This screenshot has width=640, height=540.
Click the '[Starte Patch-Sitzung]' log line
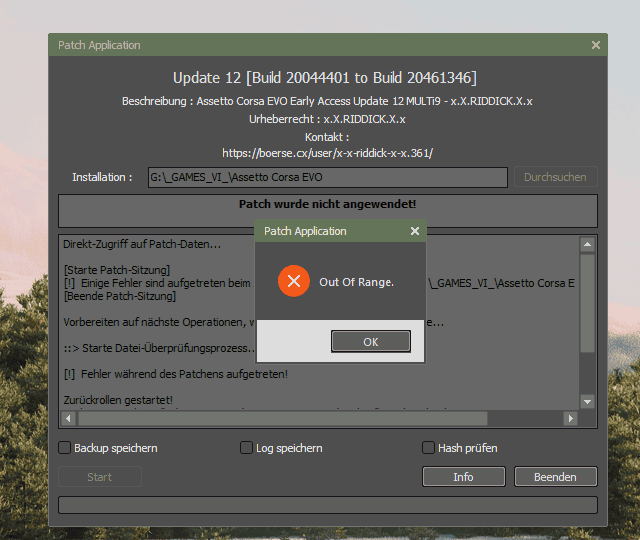click(117, 270)
